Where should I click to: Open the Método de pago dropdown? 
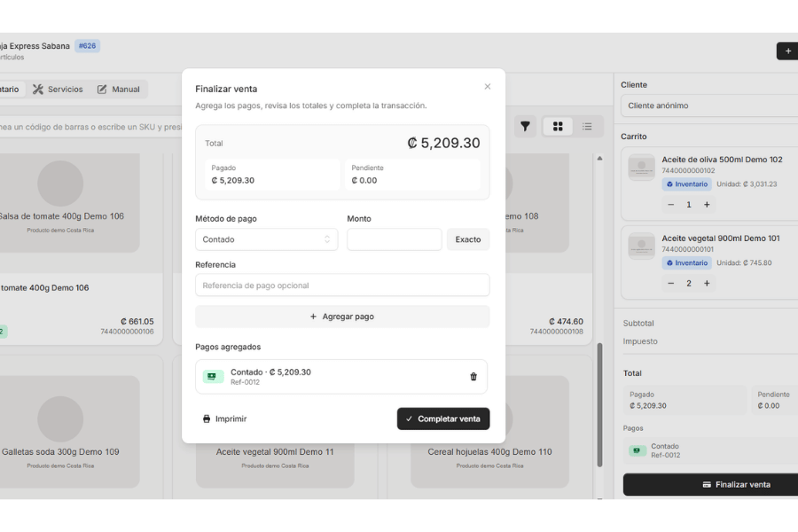coord(266,239)
